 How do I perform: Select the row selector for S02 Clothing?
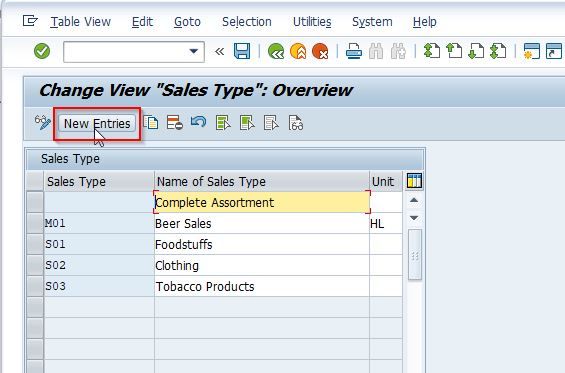click(35, 266)
